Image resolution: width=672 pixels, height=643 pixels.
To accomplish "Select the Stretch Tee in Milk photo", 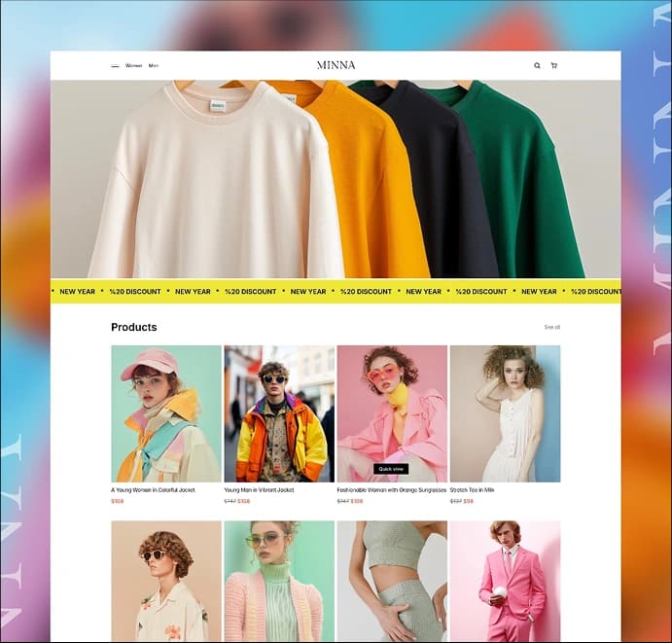I will 505,413.
